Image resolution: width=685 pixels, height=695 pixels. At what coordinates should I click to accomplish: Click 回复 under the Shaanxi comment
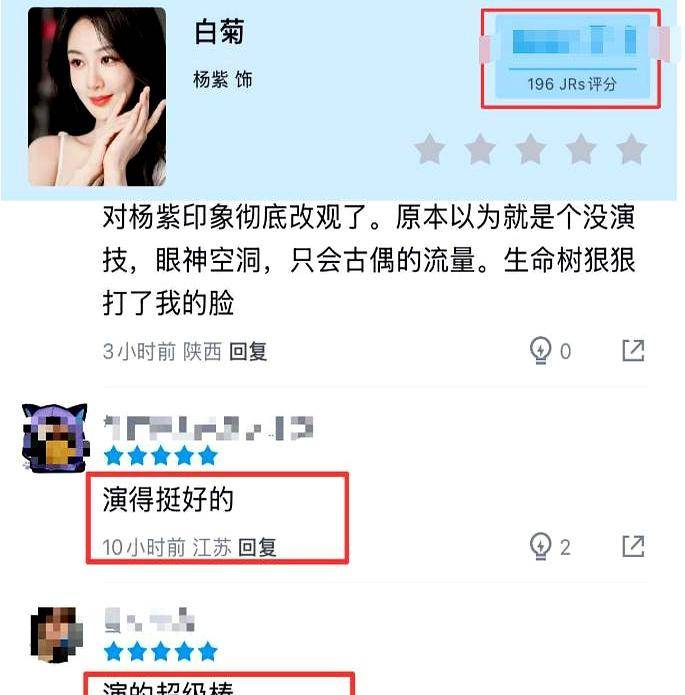pyautogui.click(x=248, y=351)
